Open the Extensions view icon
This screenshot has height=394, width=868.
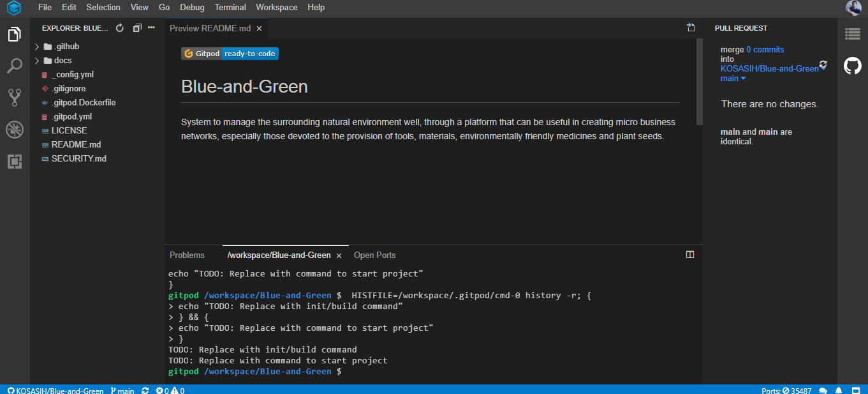click(x=15, y=162)
